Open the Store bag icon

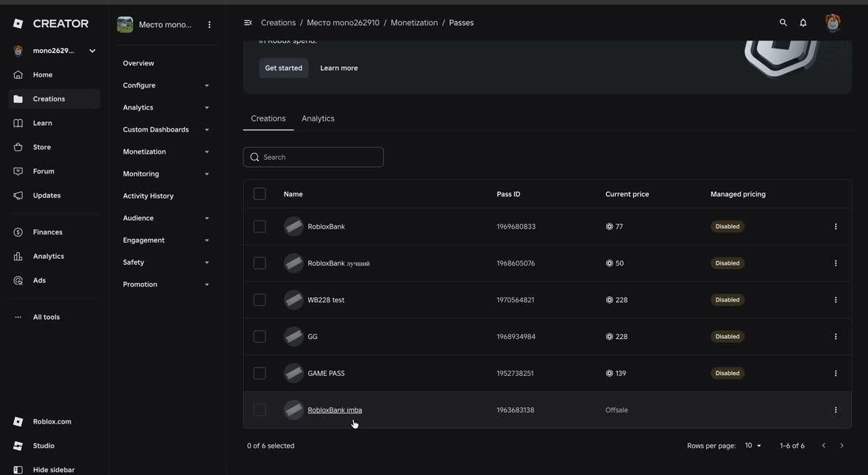(18, 147)
